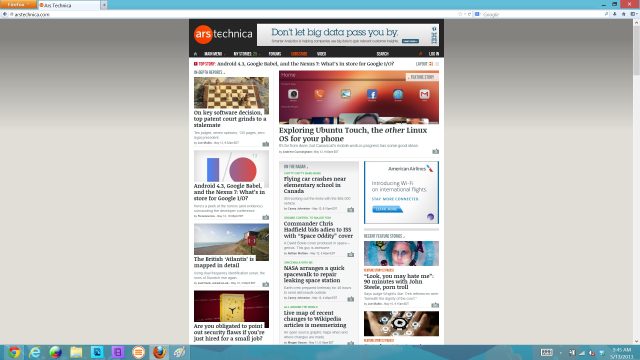Open the Forums nav item
The width and height of the screenshot is (640, 360).
[275, 54]
